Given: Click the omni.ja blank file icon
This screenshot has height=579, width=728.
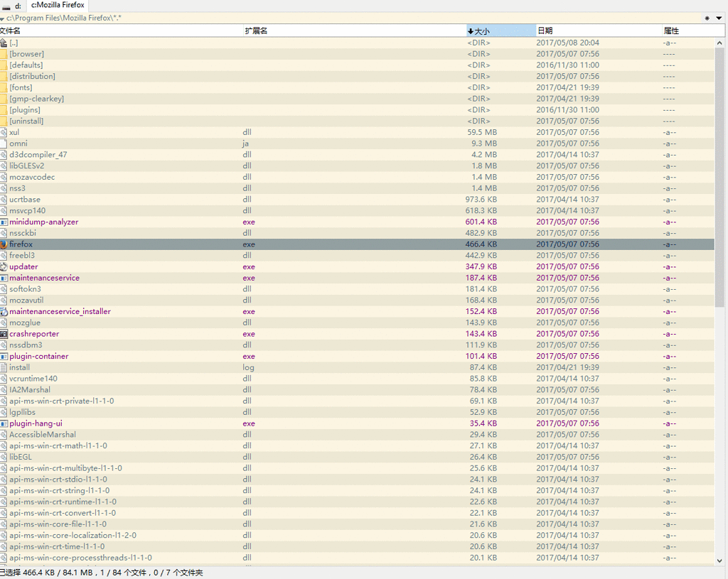Looking at the screenshot, I should (x=4, y=144).
